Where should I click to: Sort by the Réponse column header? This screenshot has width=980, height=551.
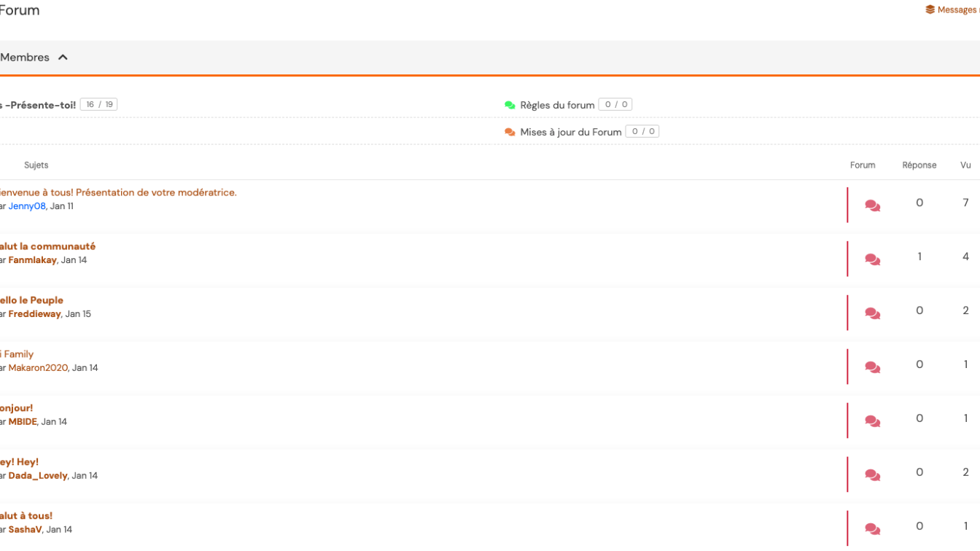[919, 165]
